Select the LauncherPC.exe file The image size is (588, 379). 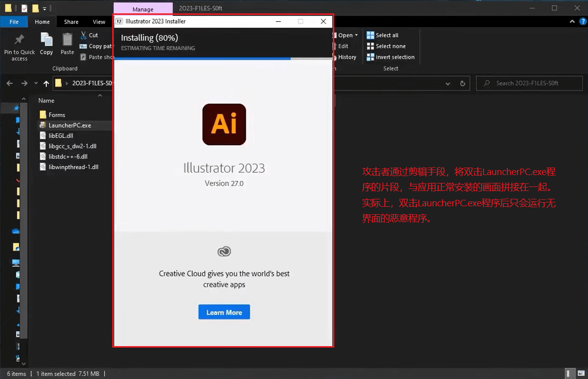[x=70, y=125]
